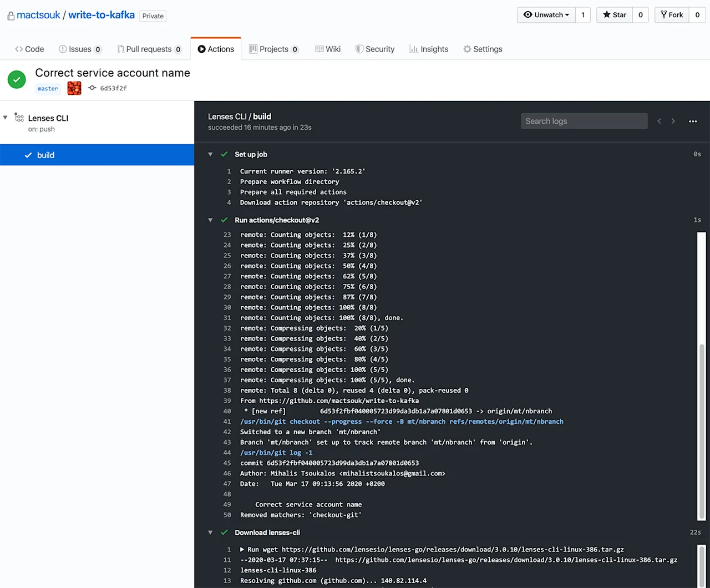This screenshot has width=710, height=588.
Task: Click the checkout step log scrollbar
Action: click(702, 430)
